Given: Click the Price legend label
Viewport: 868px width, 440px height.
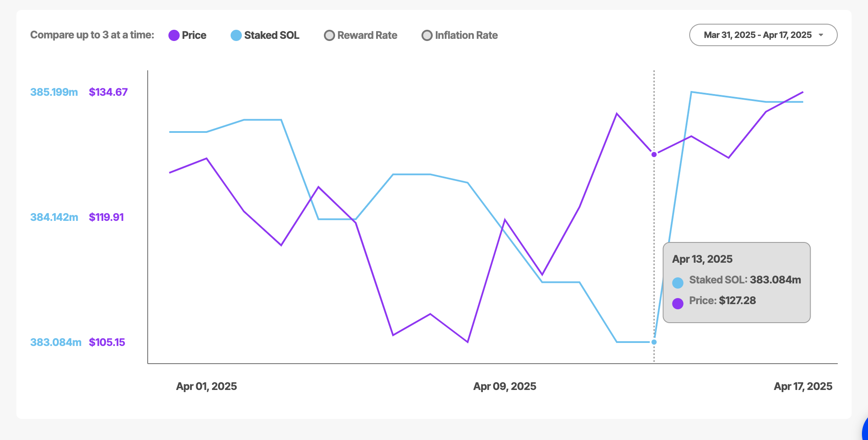Looking at the screenshot, I should click(x=194, y=35).
